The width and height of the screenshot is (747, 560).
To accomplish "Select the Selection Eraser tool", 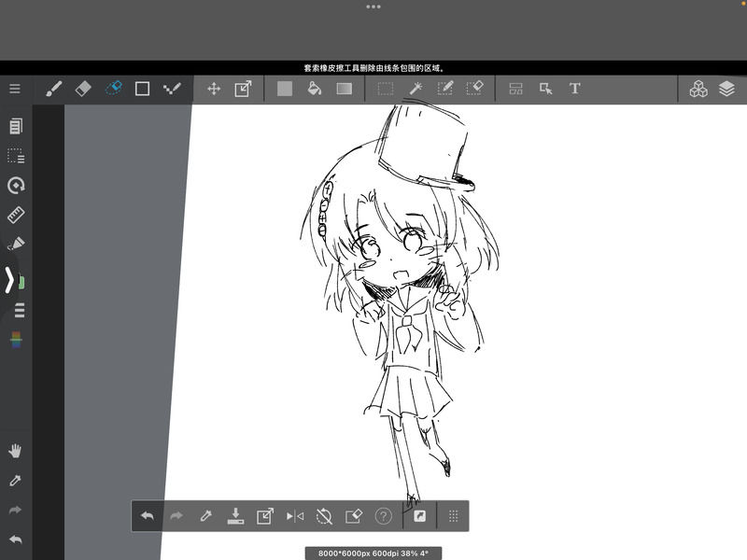I will pyautogui.click(x=474, y=88).
